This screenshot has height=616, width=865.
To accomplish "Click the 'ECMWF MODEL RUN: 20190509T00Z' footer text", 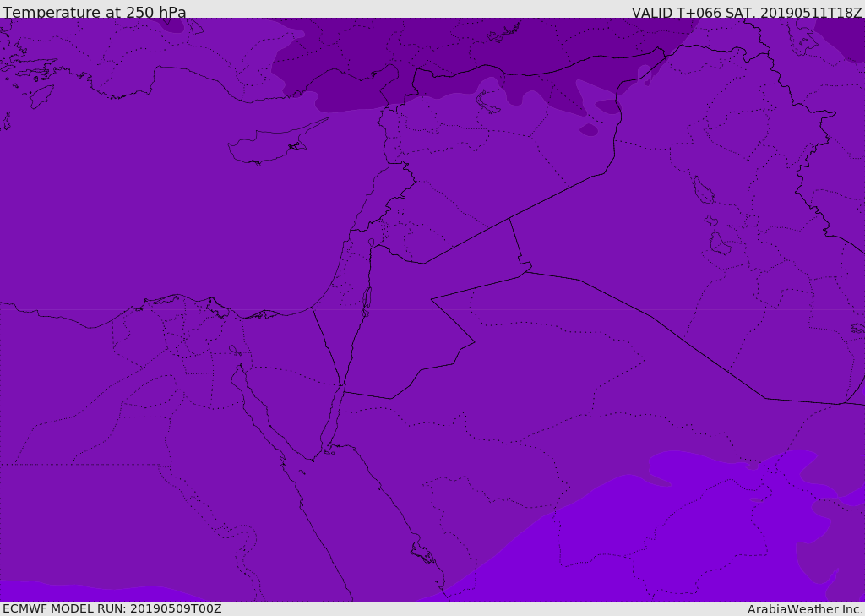I will [112, 608].
